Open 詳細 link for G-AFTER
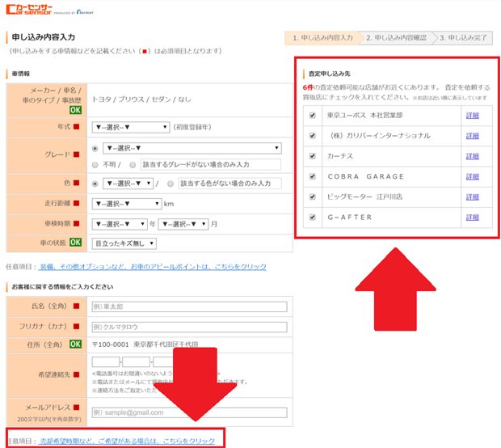Image resolution: width=501 pixels, height=448 pixels. tap(472, 218)
